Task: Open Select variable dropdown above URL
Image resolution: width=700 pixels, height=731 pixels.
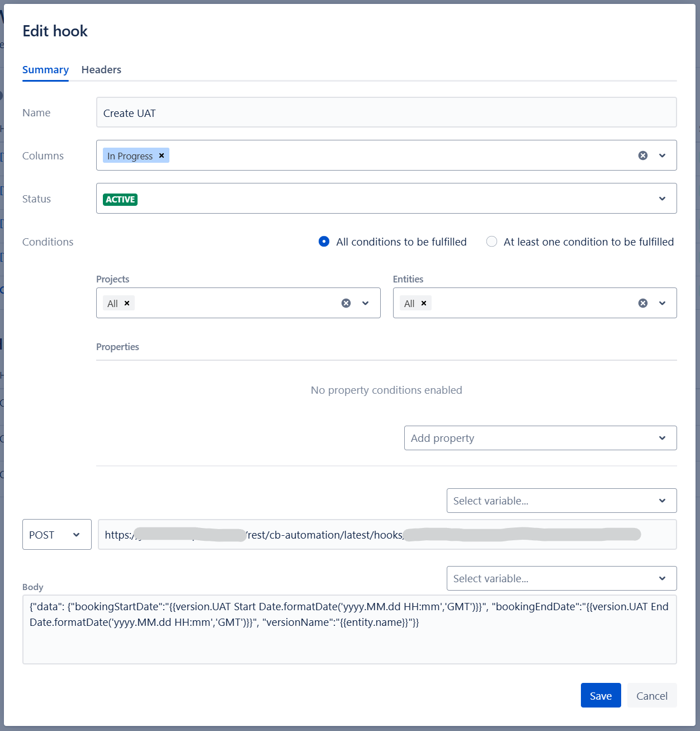Action: [561, 501]
